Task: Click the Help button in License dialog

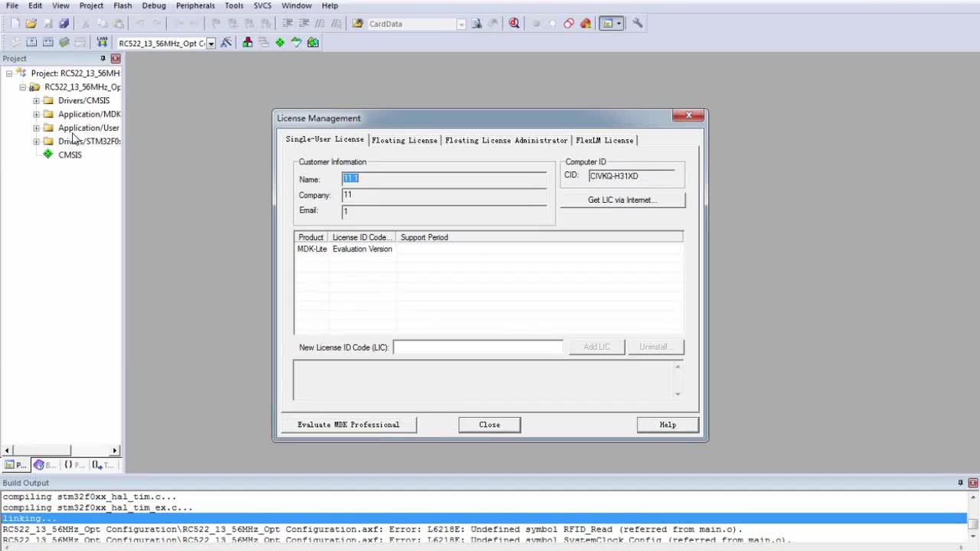Action: coord(668,425)
